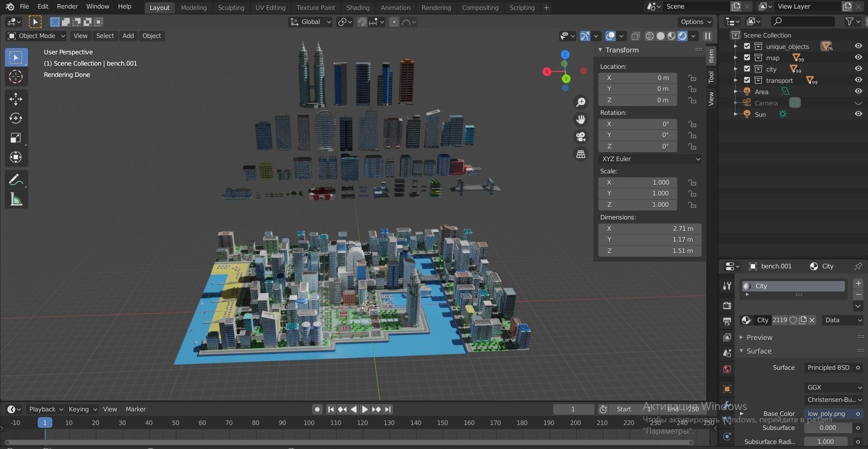Select the Transform tool
Image resolution: width=868 pixels, height=449 pixels.
tap(16, 158)
